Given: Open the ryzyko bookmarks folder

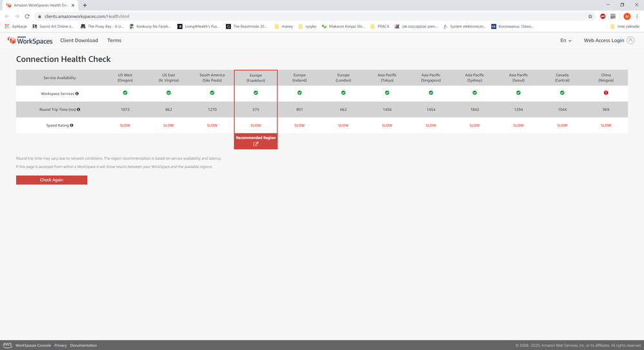Looking at the screenshot, I should (307, 26).
